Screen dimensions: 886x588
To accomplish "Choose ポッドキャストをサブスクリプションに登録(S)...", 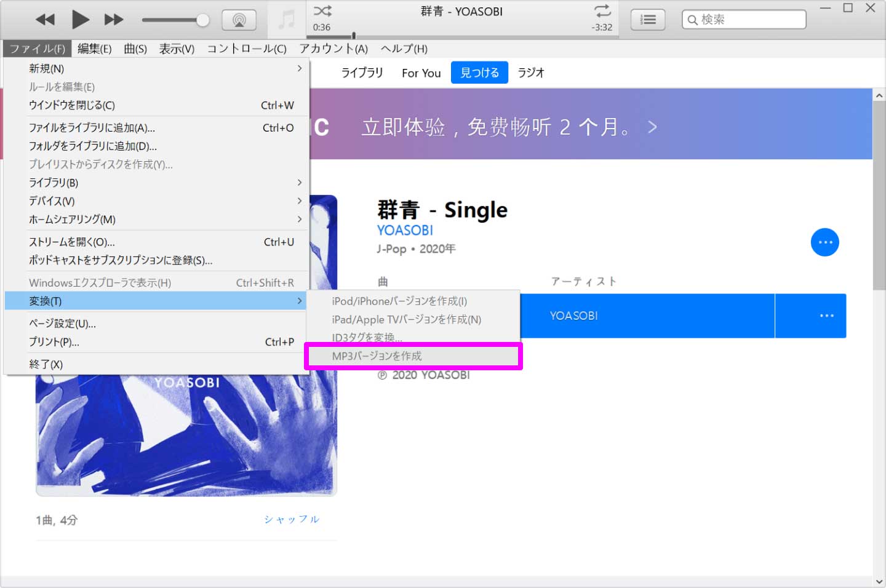I will click(156, 260).
